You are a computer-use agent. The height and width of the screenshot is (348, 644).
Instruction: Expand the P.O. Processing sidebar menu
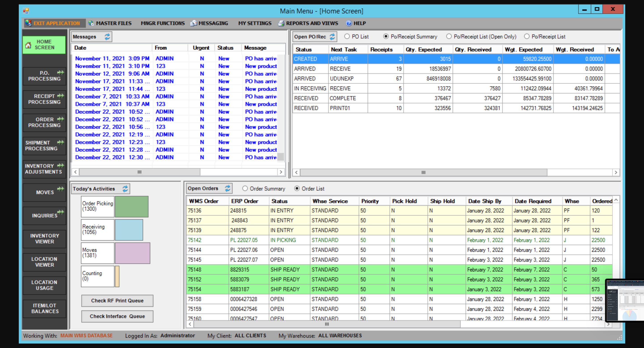point(44,76)
